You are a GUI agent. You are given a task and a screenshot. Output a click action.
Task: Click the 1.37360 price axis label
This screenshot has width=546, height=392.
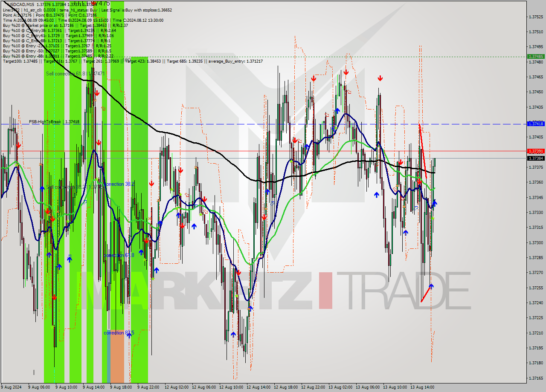pos(536,182)
